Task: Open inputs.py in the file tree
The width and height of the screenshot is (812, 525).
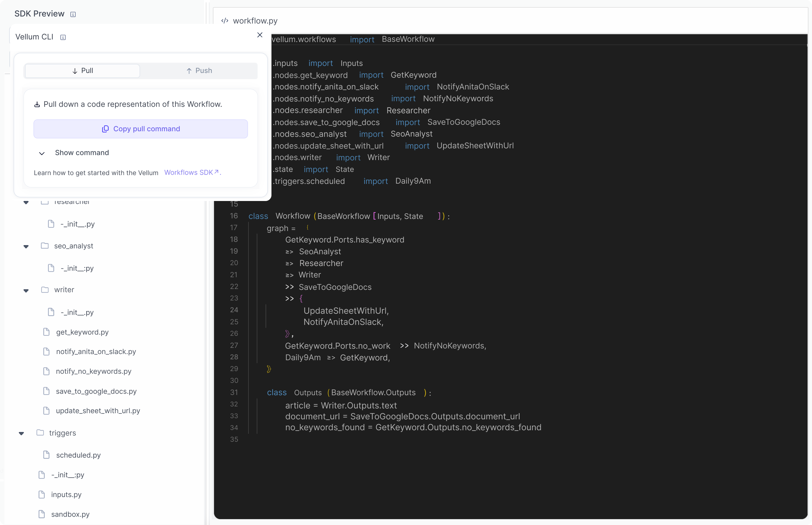Action: click(66, 494)
